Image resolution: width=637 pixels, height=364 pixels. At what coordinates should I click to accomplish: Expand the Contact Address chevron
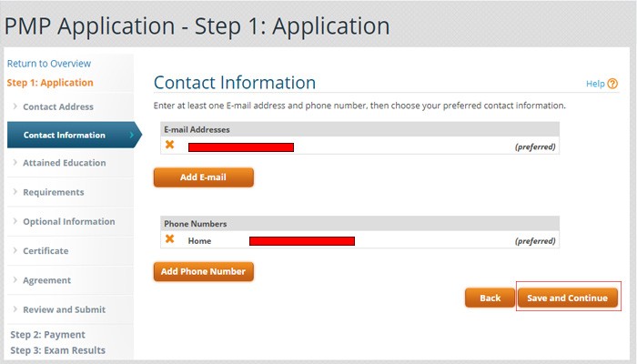pos(15,107)
